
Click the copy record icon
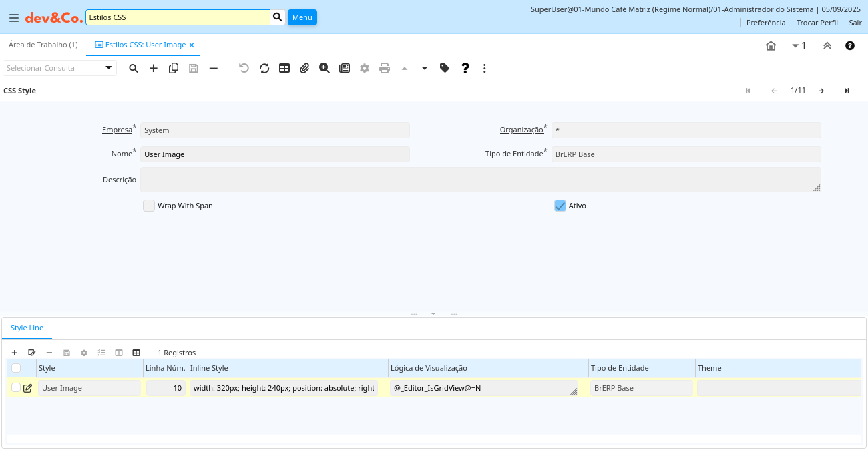(174, 68)
